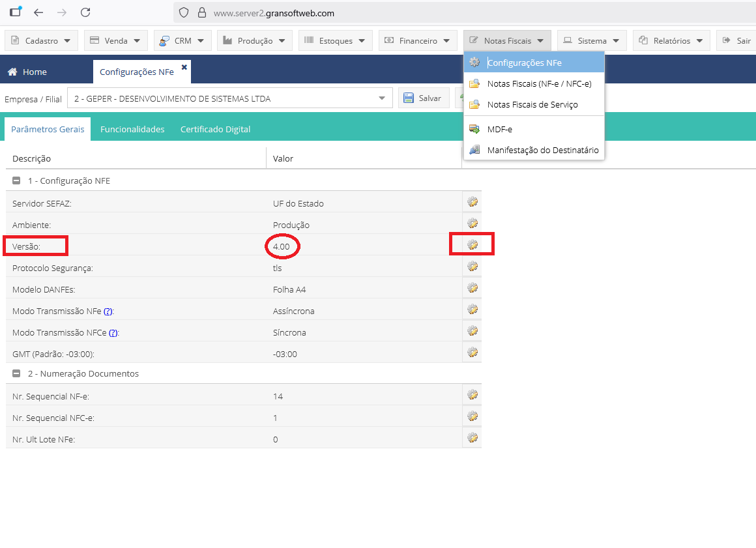Viewport: 756px width, 548px height.
Task: Open the Estoques dropdown menu
Action: [336, 40]
